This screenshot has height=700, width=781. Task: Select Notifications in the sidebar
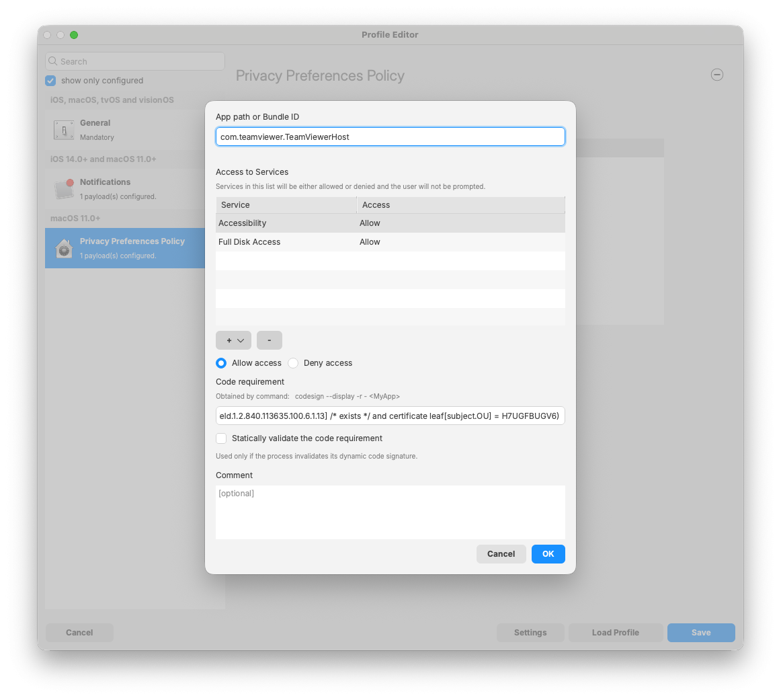coord(125,189)
